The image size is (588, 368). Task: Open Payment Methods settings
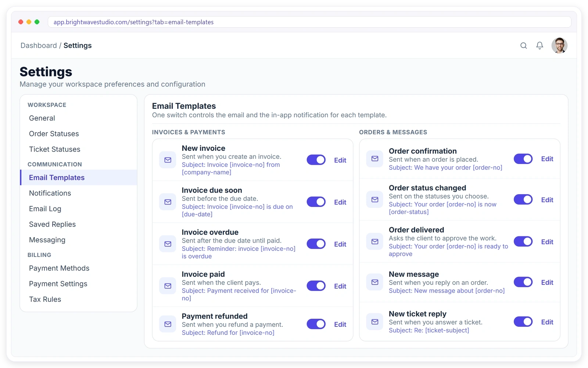(79, 268)
